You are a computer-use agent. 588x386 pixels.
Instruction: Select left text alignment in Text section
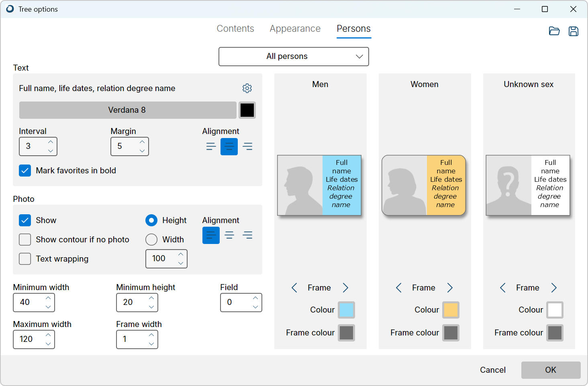(211, 146)
